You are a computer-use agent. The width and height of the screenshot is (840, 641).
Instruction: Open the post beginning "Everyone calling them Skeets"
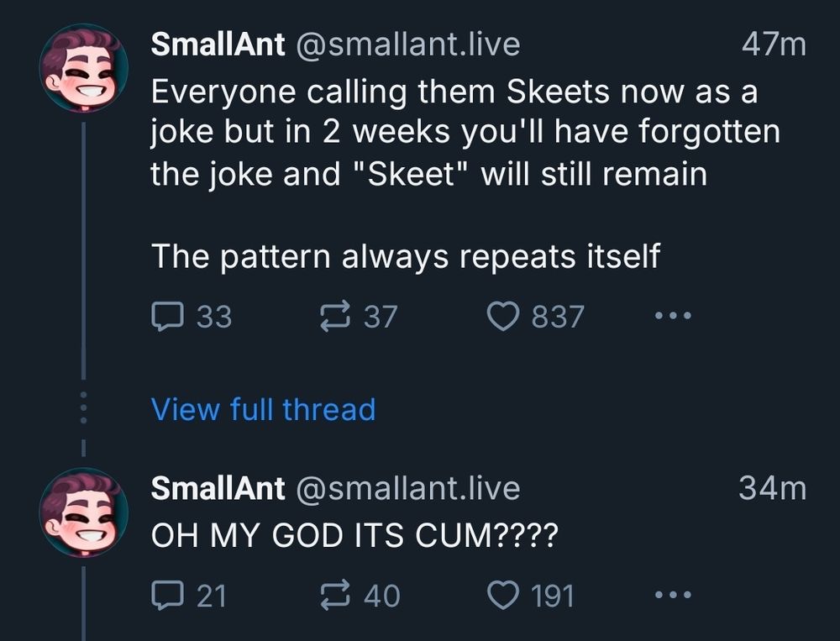coord(454,133)
